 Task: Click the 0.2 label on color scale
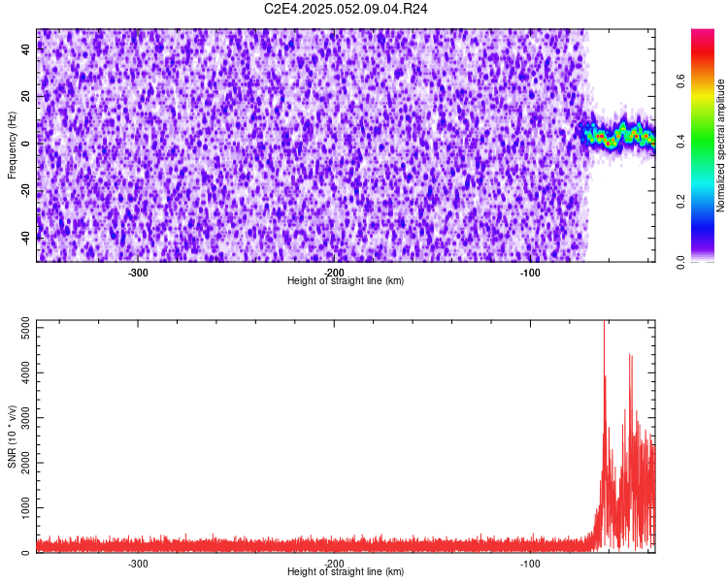(680, 202)
